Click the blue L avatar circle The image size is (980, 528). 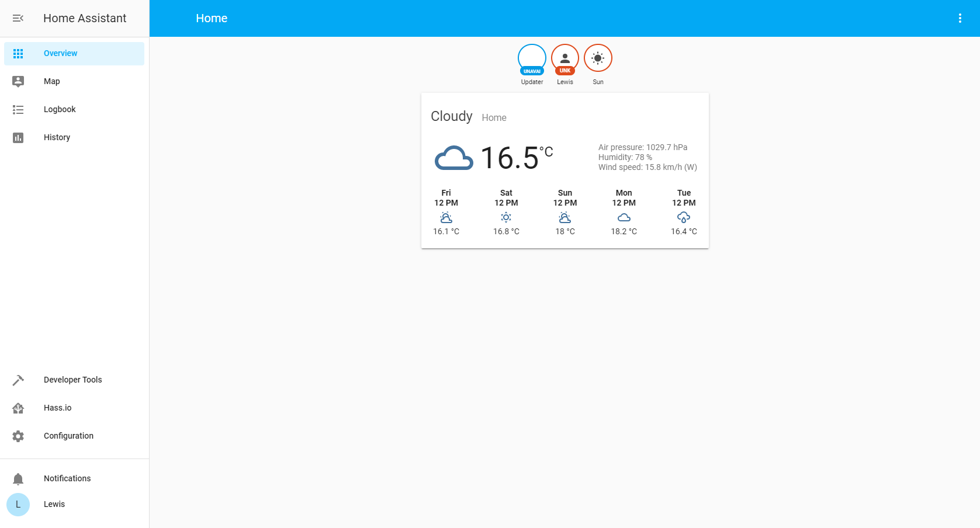[18, 504]
